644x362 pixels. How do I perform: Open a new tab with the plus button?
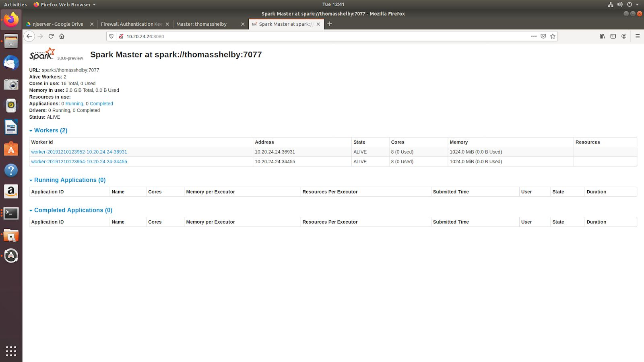click(x=330, y=24)
